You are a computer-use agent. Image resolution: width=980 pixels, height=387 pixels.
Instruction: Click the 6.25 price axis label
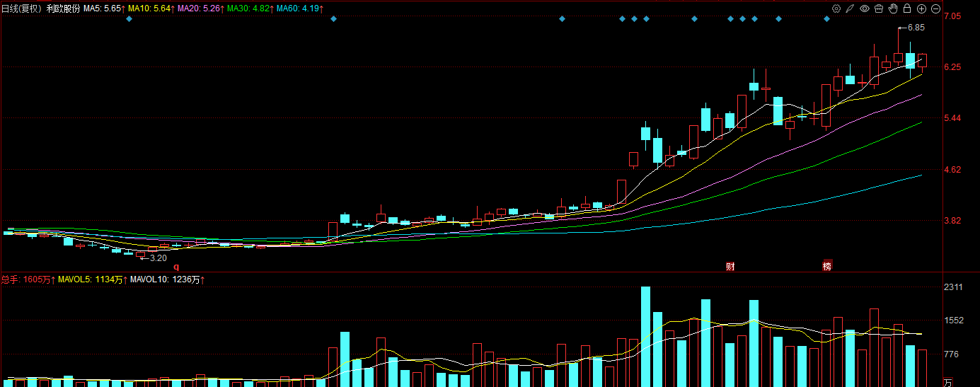coord(952,67)
